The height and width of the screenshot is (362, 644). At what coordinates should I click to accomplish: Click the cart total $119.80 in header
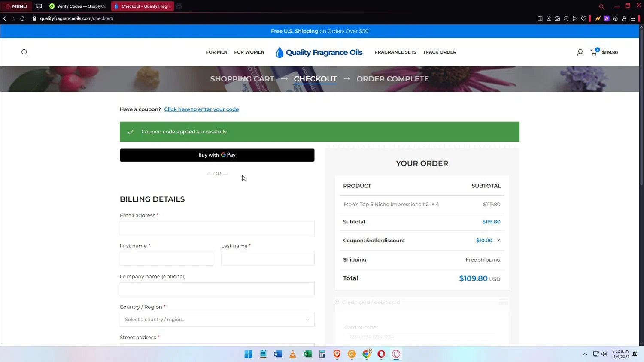(x=610, y=52)
